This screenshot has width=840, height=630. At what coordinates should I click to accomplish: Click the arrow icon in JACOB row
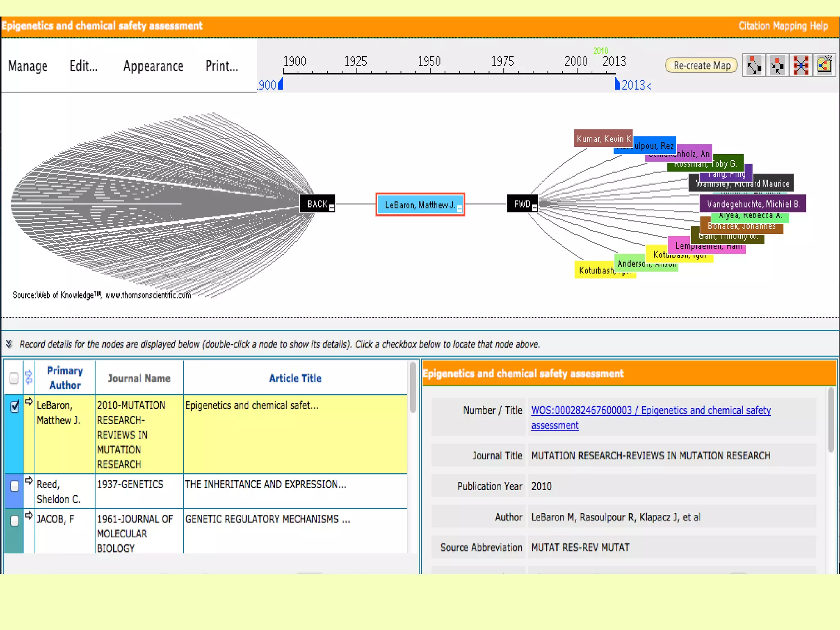(29, 516)
